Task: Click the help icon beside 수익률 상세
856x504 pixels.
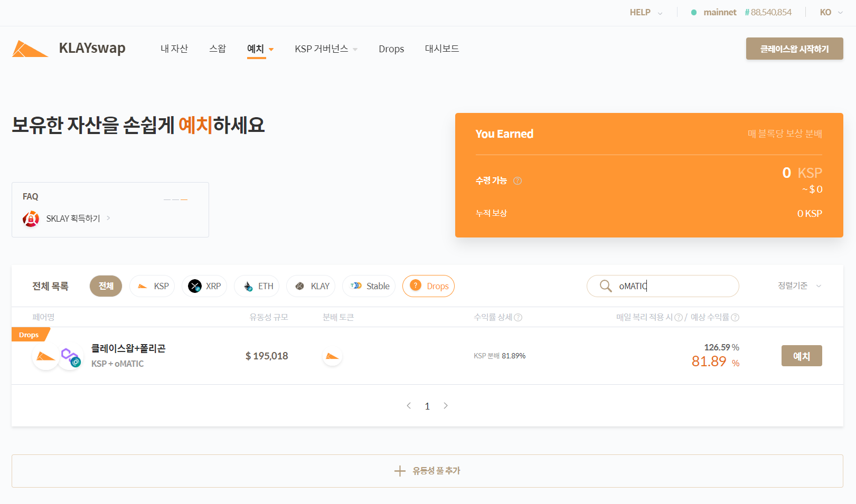Action: pos(518,317)
